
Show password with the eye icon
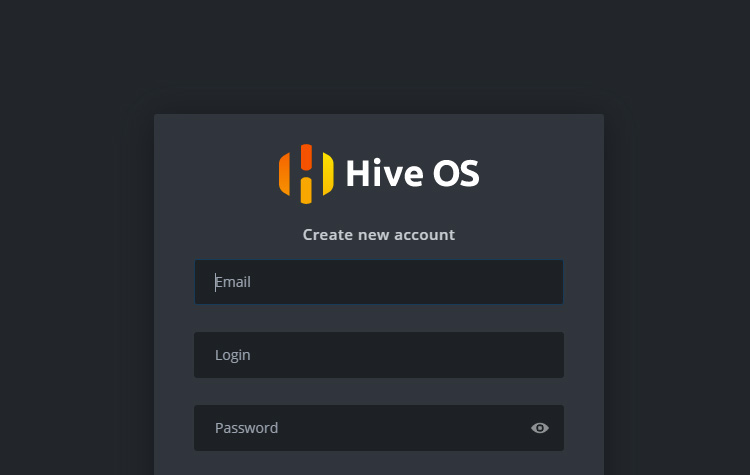click(x=540, y=428)
